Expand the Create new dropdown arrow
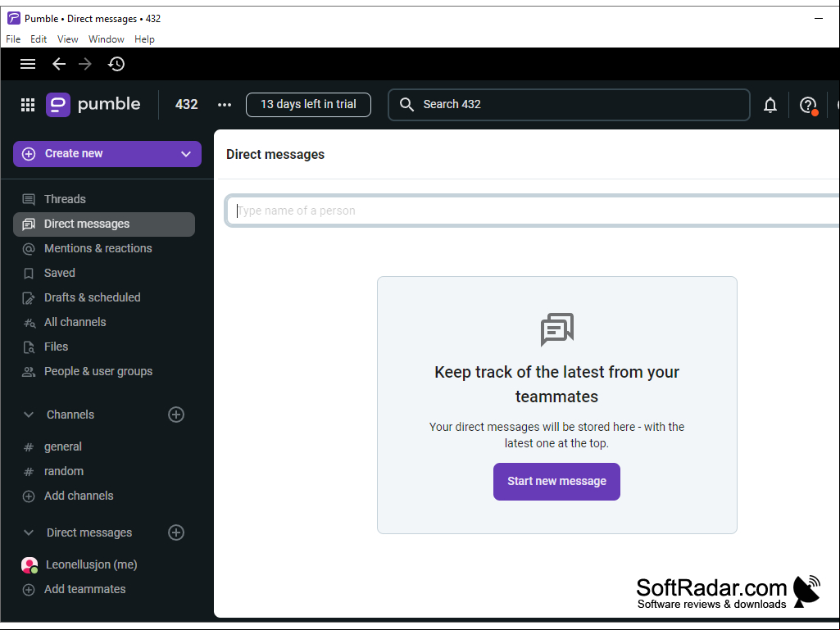Image resolution: width=840 pixels, height=630 pixels. pos(186,154)
